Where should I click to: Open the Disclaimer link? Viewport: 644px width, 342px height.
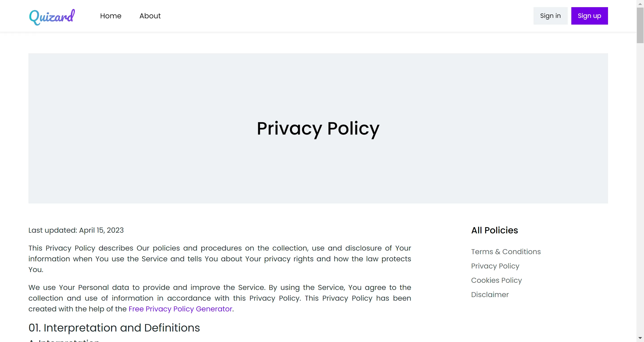[x=490, y=295]
